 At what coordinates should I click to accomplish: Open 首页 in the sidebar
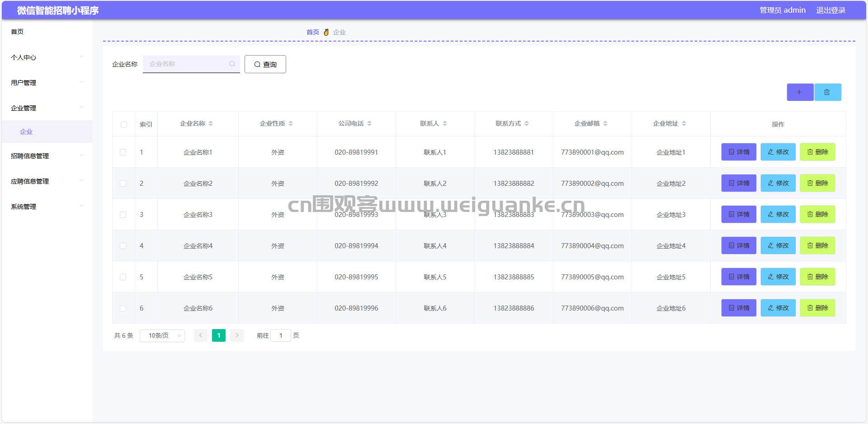[x=18, y=32]
